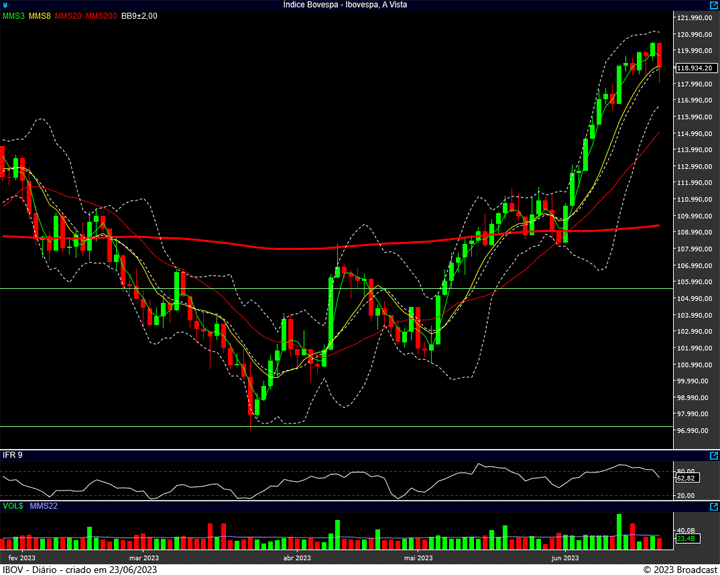The image size is (720, 575).
Task: Click the IFR 9 panel label
Action: (x=13, y=455)
